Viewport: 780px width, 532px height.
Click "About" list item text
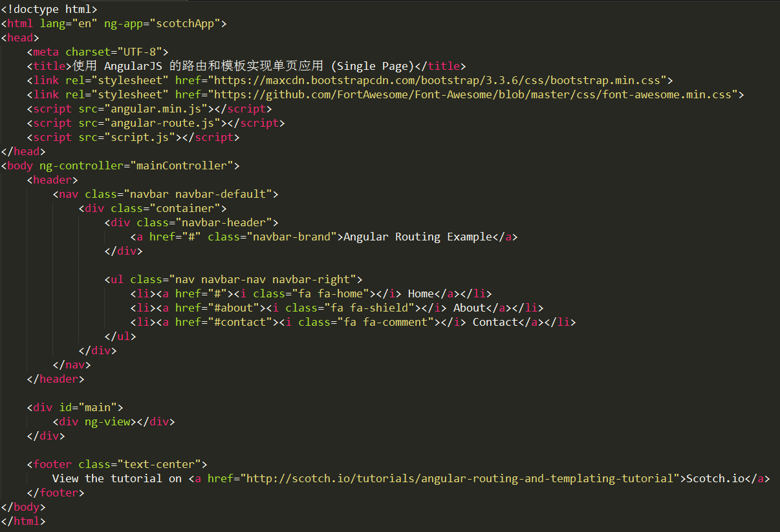[470, 308]
